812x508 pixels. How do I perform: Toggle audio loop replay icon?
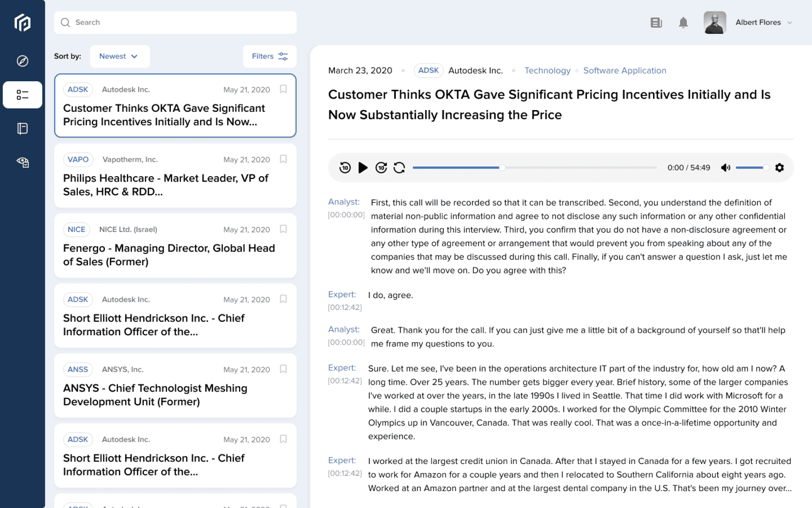click(x=399, y=168)
